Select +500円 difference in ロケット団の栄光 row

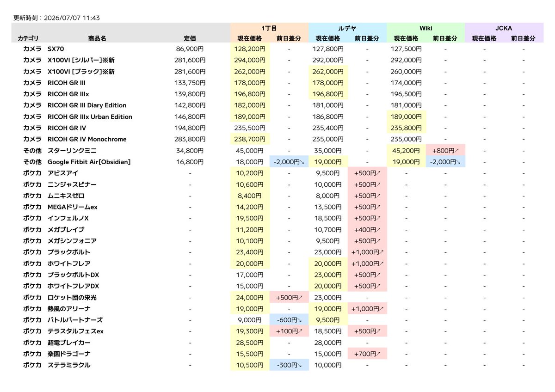click(289, 298)
